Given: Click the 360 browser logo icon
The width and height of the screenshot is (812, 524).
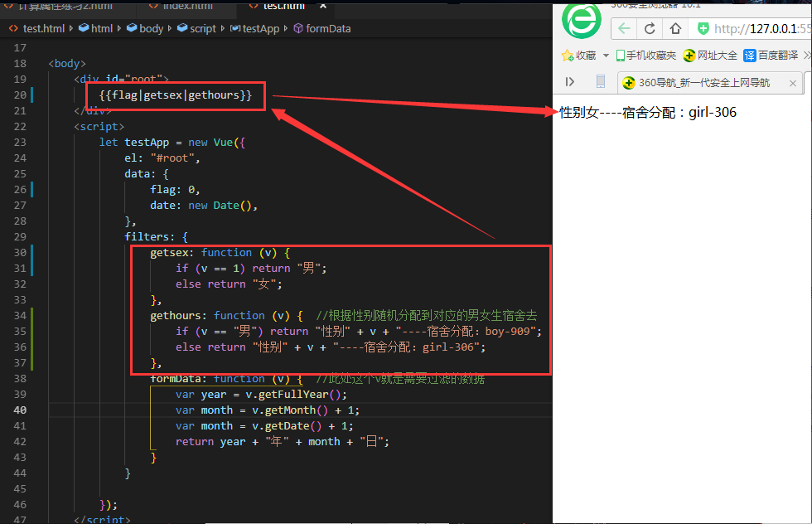Looking at the screenshot, I should pyautogui.click(x=582, y=20).
